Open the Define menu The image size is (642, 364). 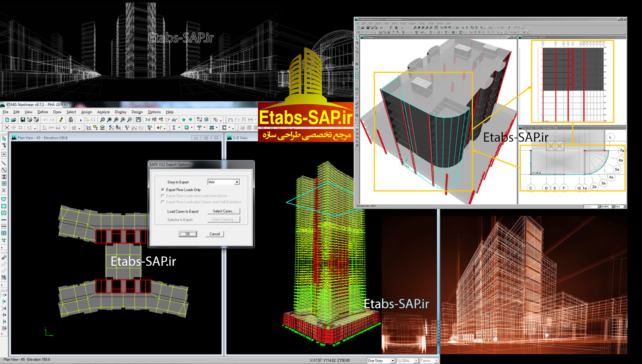click(43, 112)
